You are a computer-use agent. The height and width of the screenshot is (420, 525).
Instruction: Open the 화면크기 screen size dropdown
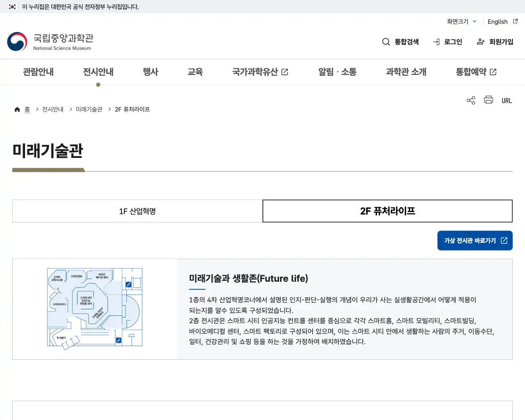(460, 21)
